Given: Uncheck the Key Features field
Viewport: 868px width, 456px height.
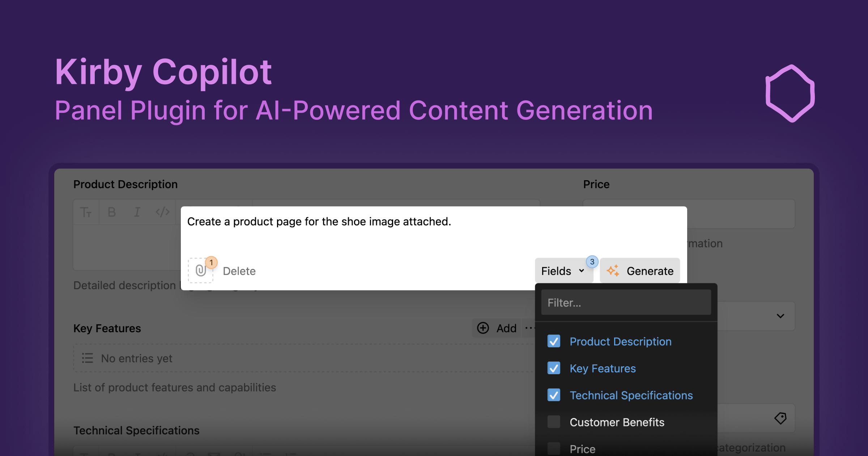Looking at the screenshot, I should click(554, 368).
